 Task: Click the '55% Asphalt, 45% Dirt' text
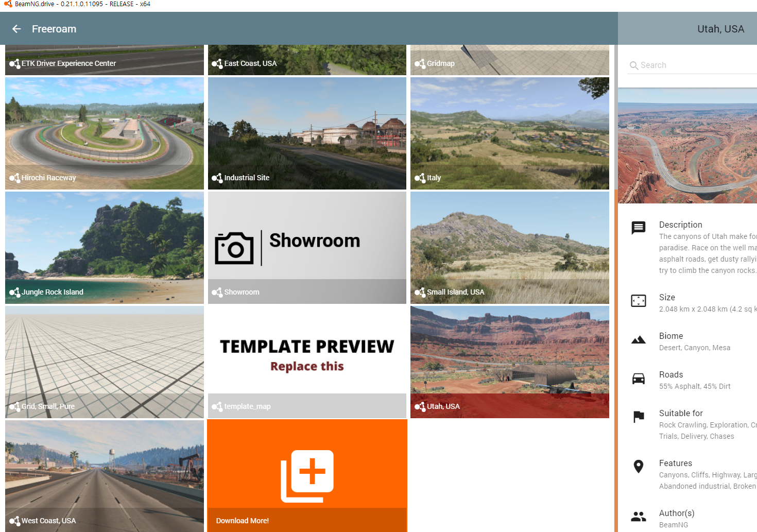pos(695,386)
